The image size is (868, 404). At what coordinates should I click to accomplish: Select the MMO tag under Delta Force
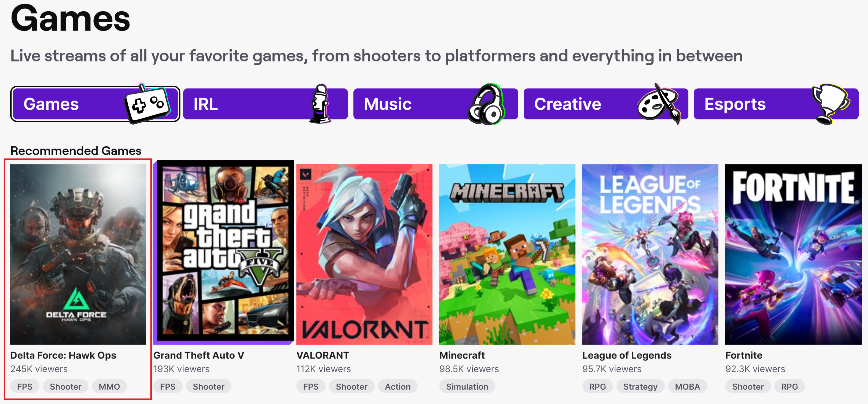tap(109, 386)
